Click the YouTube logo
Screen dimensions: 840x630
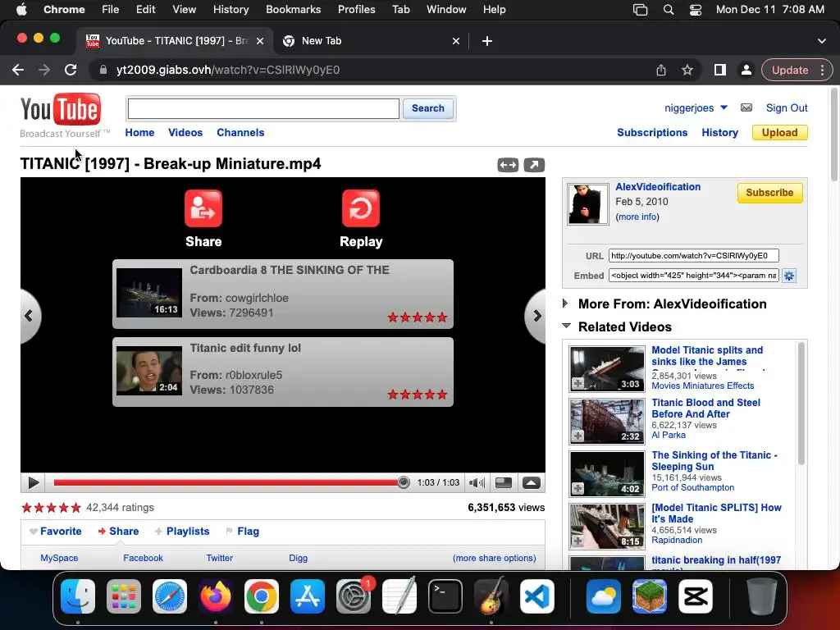61,109
